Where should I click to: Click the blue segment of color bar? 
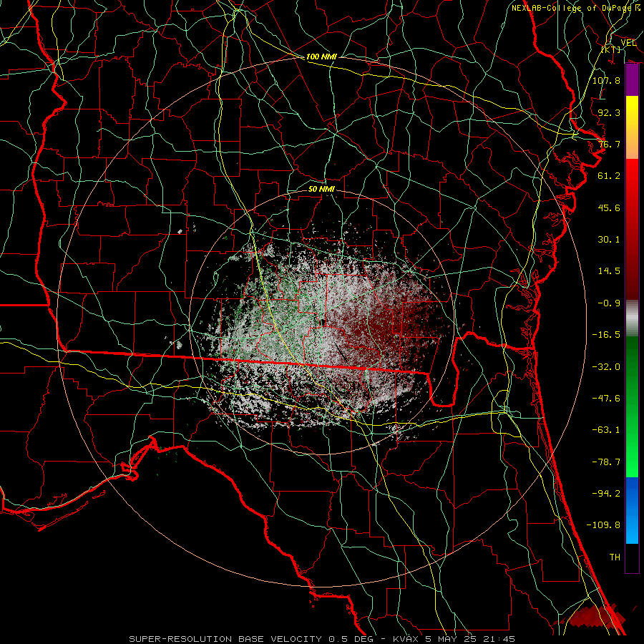[632, 510]
